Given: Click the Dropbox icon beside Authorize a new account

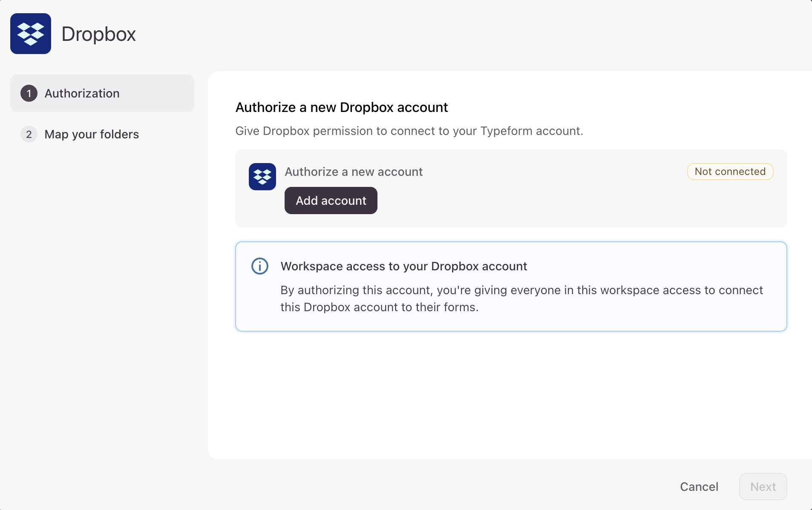Looking at the screenshot, I should (262, 177).
